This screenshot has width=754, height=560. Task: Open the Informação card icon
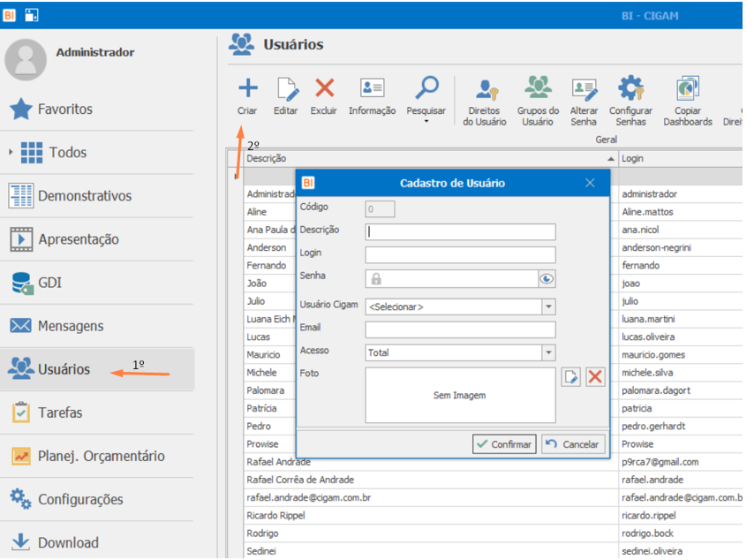coord(373,88)
